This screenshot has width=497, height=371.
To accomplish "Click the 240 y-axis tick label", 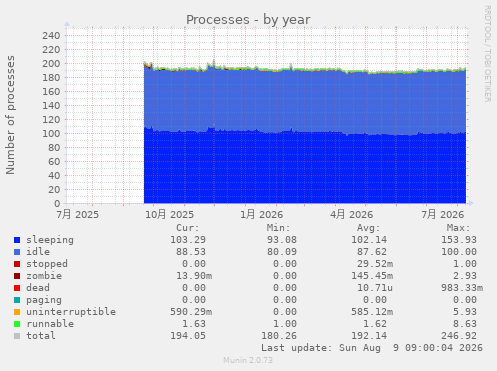I will pyautogui.click(x=51, y=36).
